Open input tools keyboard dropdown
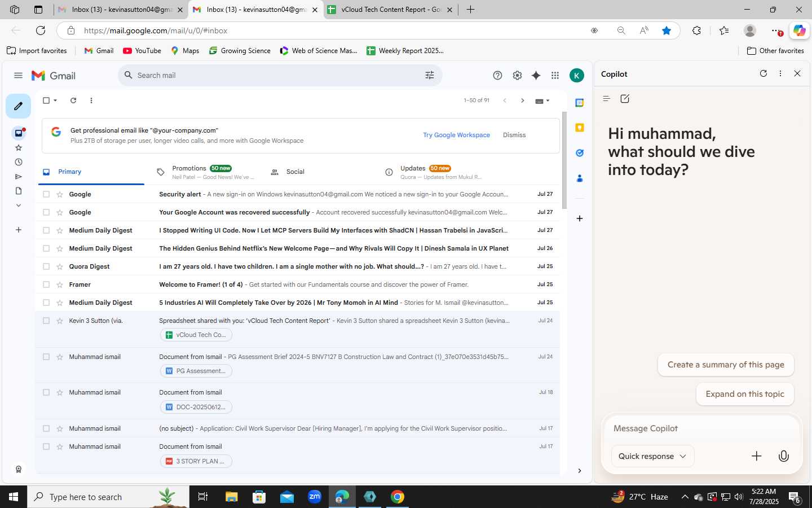 542,101
